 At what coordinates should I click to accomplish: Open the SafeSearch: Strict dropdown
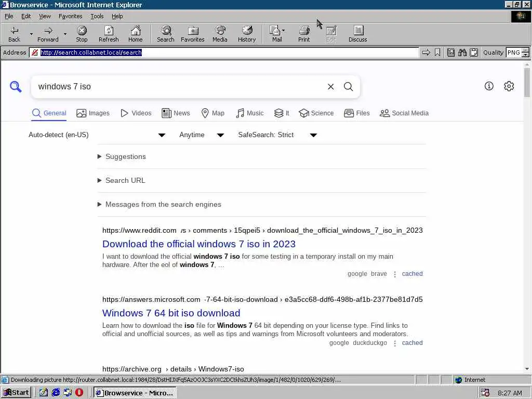point(277,135)
